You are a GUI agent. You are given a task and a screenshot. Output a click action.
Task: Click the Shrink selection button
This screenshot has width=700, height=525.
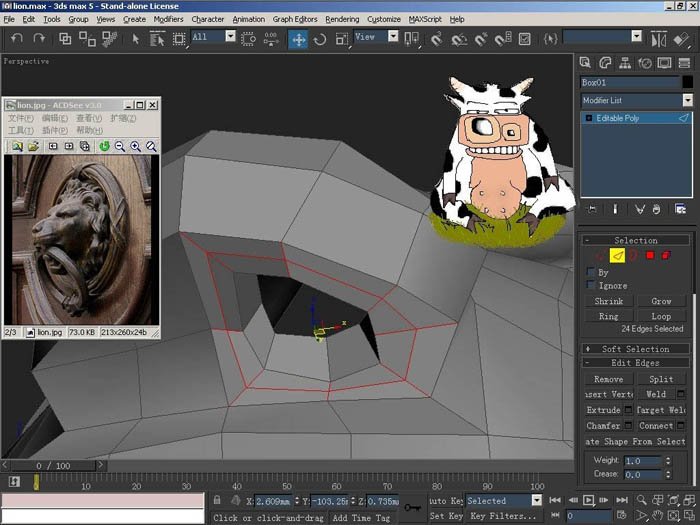[609, 301]
